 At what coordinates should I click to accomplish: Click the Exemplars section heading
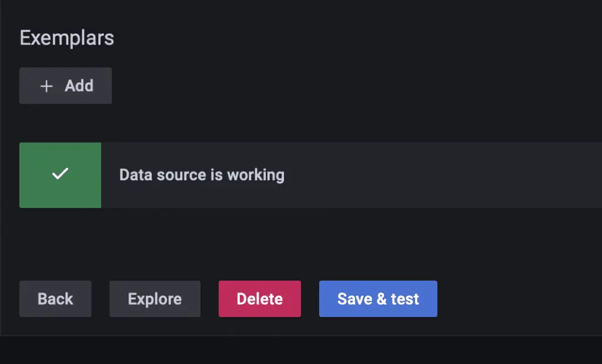click(x=67, y=38)
